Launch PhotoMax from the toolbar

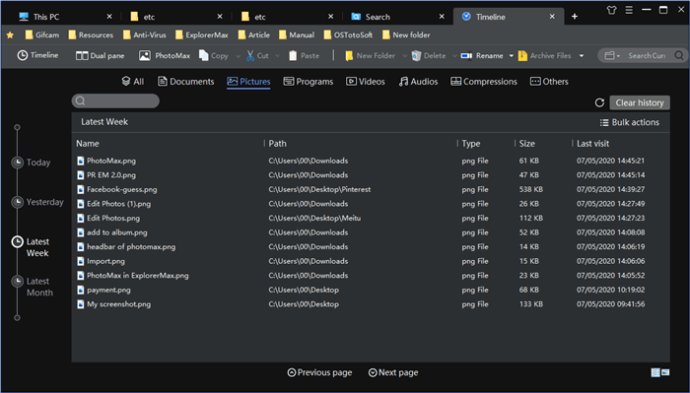pos(164,55)
